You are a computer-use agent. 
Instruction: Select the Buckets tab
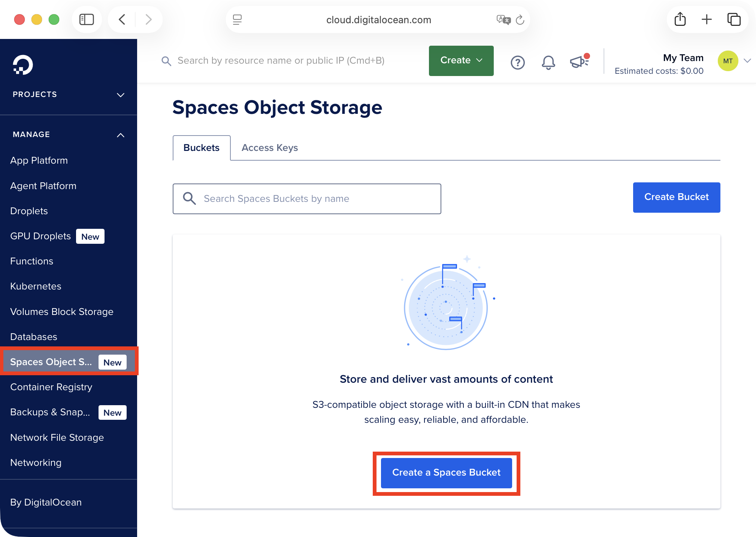pos(201,148)
